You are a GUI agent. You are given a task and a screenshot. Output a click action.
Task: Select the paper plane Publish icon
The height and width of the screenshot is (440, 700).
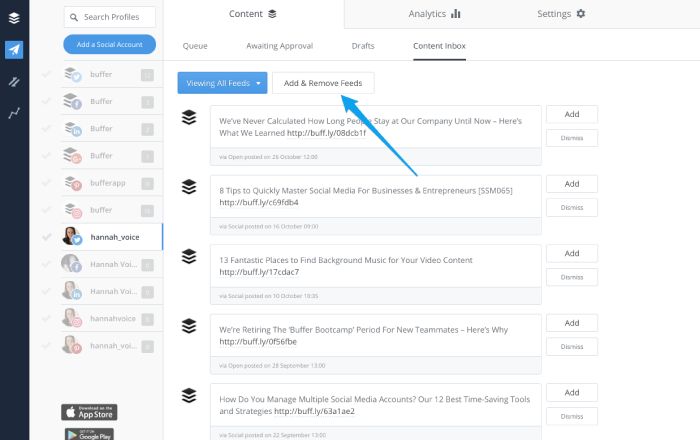coord(14,50)
